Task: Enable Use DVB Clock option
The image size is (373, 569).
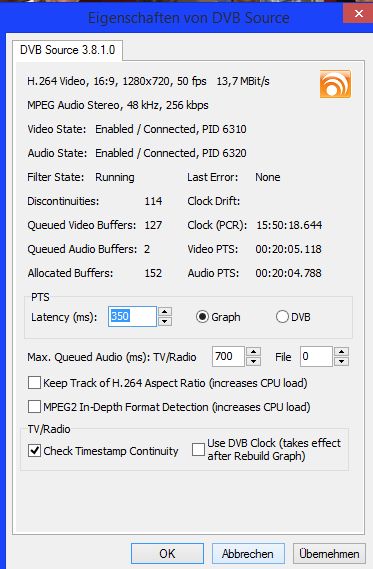Action: pos(198,450)
